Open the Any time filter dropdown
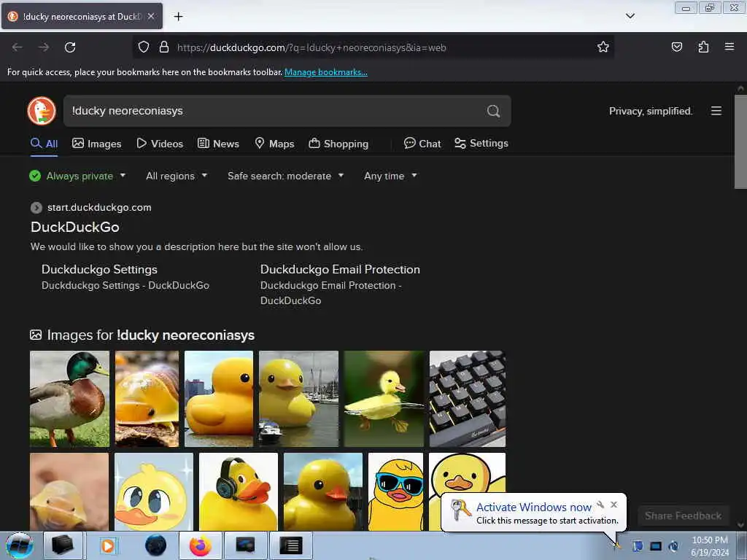 pos(390,176)
